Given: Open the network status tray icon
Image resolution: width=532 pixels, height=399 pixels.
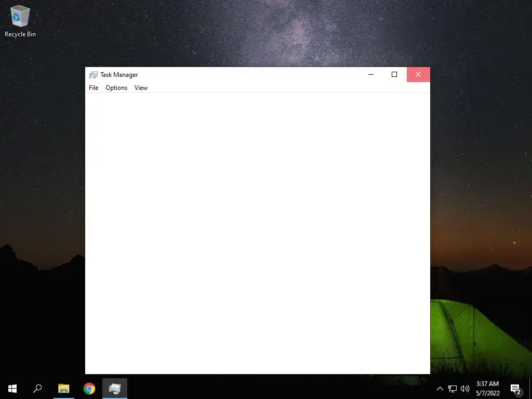Looking at the screenshot, I should [453, 389].
